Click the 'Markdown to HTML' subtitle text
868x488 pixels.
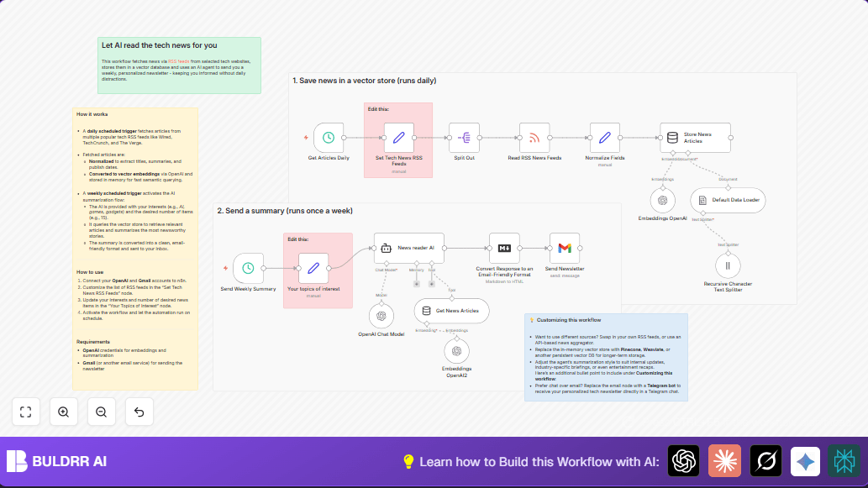point(504,281)
